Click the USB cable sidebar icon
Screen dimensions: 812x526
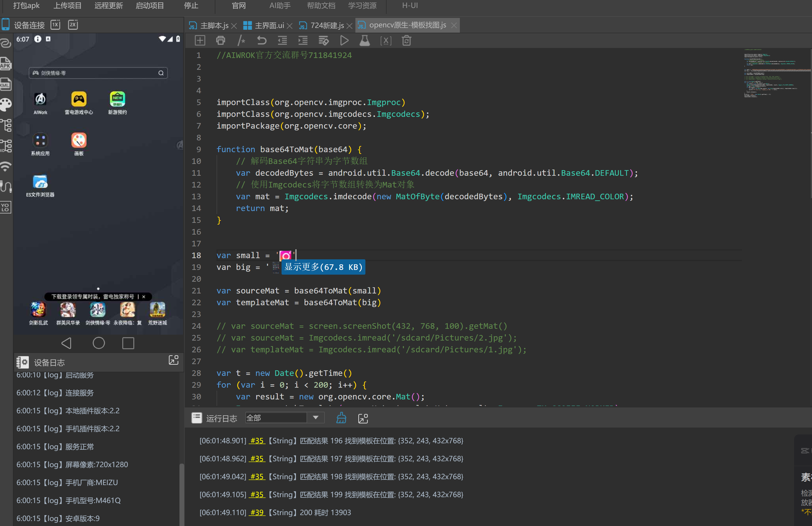[x=6, y=187]
